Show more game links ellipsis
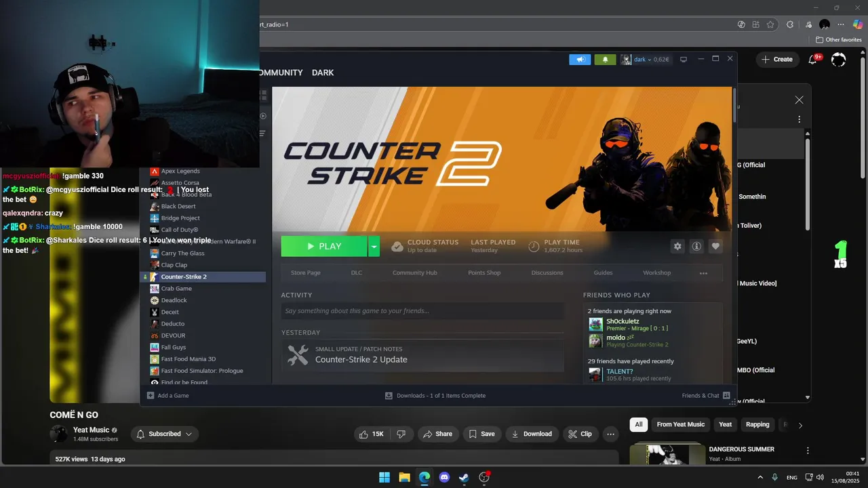The height and width of the screenshot is (488, 868). (x=703, y=273)
